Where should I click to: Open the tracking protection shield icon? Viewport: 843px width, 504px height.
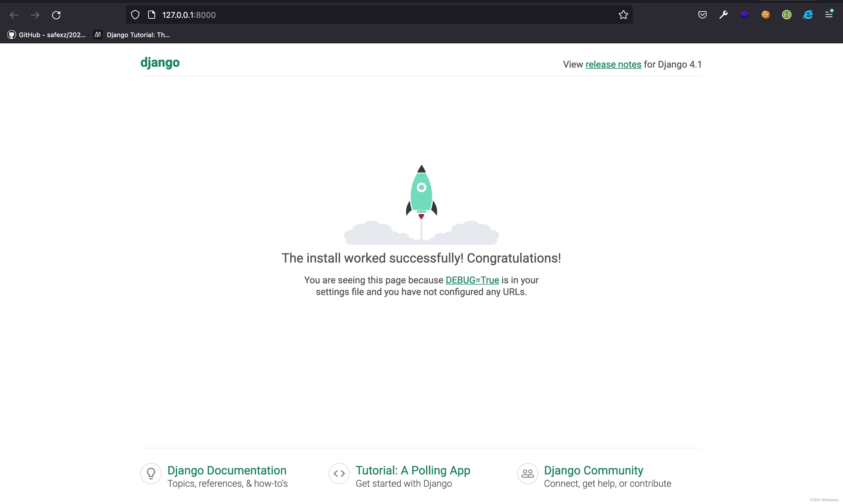pyautogui.click(x=135, y=15)
